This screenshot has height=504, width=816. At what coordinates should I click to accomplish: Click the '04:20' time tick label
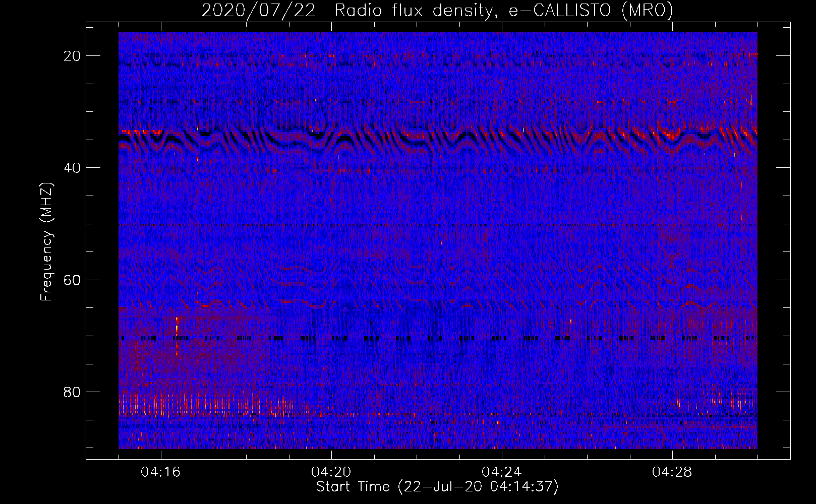point(331,472)
